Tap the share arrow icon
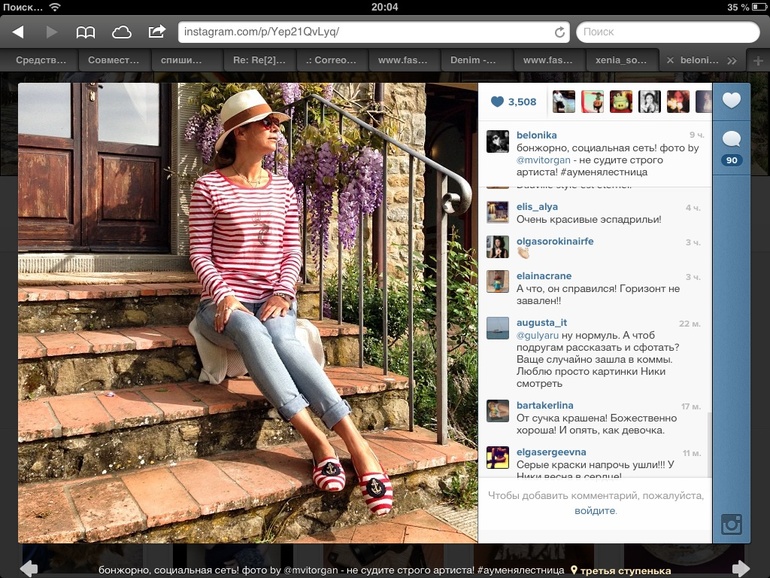This screenshot has width=770, height=578. 157,32
